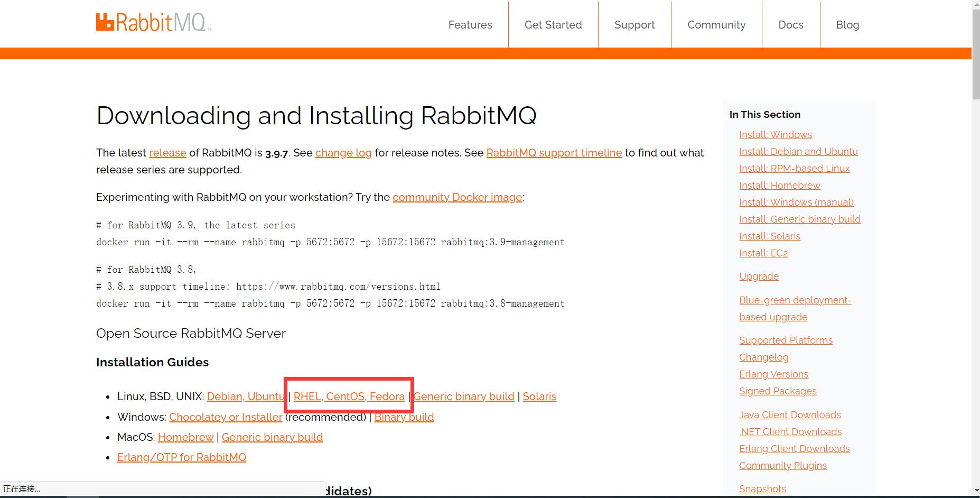The image size is (980, 498).
Task: Click the 'Installation Guides' heading
Action: 152,362
